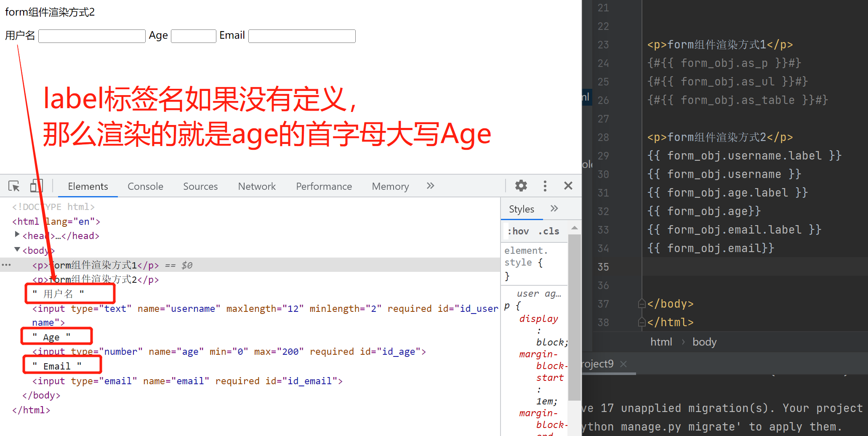This screenshot has width=868, height=436.
Task: Close the DevTools panel
Action: pos(568,186)
